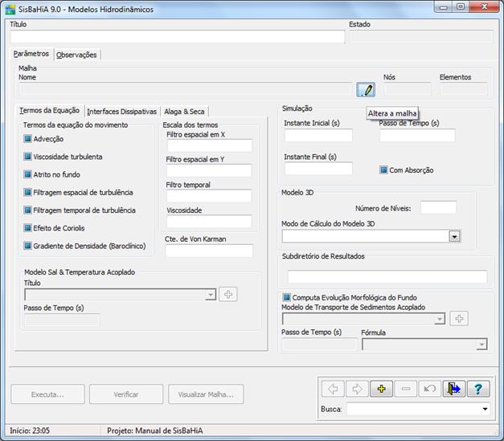504x441 pixels.
Task: Click the Filtro espacial em X field
Action: pyautogui.click(x=210, y=145)
